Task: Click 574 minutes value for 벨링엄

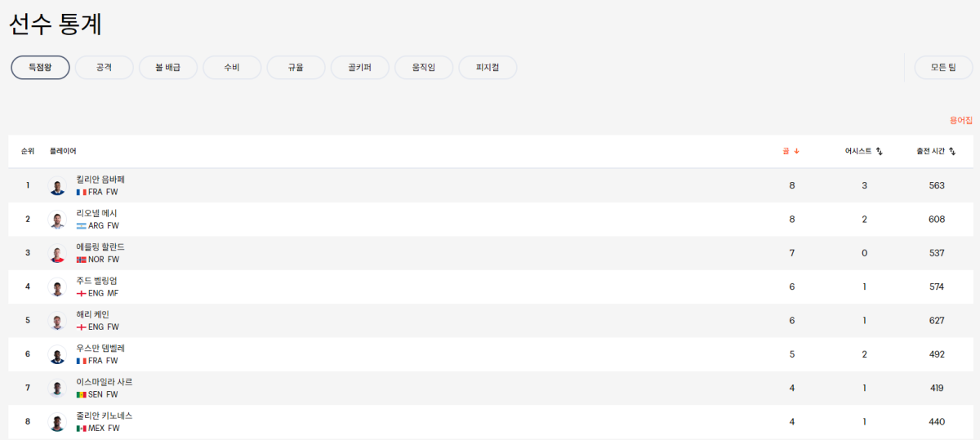Action: pos(937,287)
